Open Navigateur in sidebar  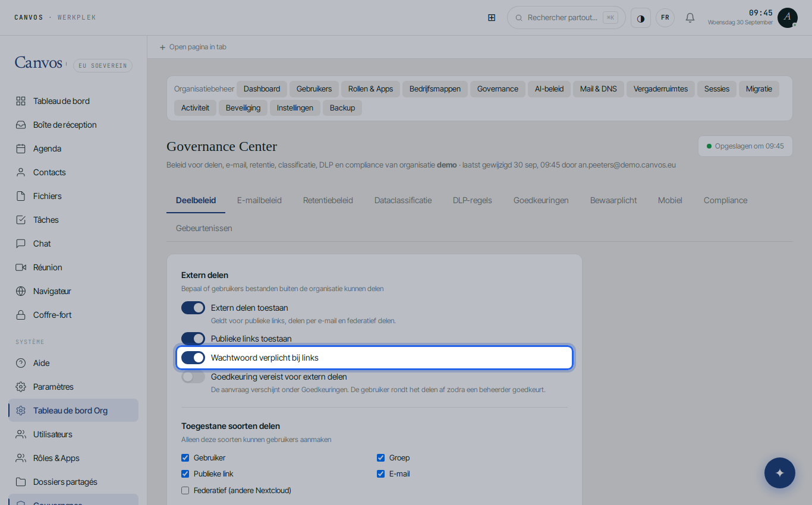(74, 291)
